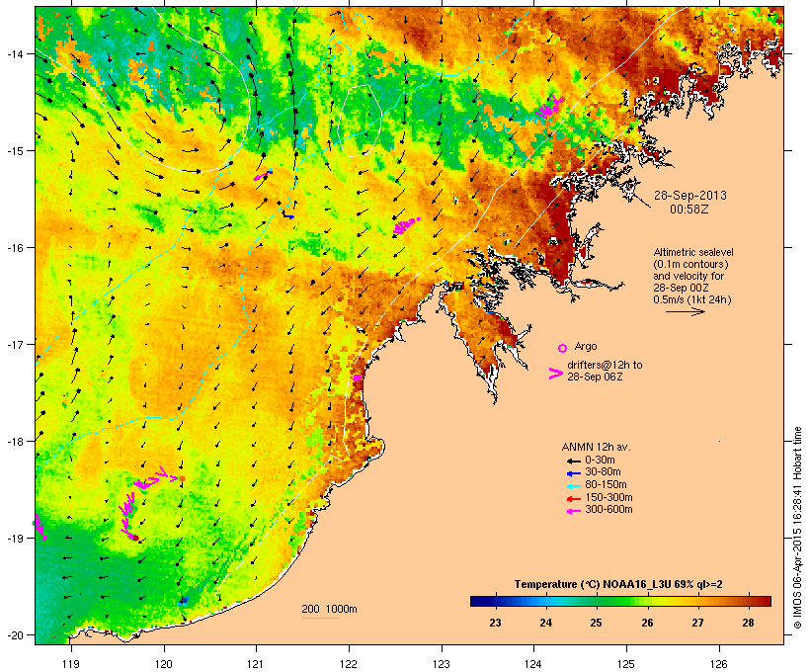The image size is (810, 672).
Task: Click the dark blue end of the temperature colorbar
Action: click(478, 601)
